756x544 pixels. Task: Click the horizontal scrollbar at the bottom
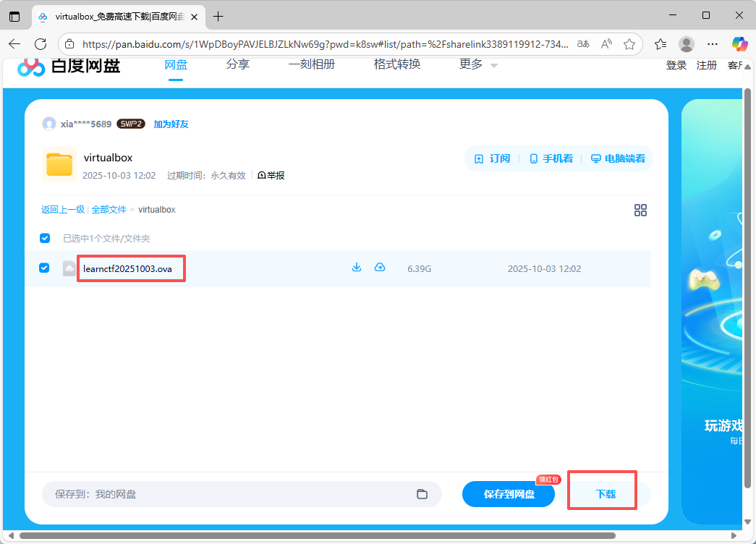(317, 536)
